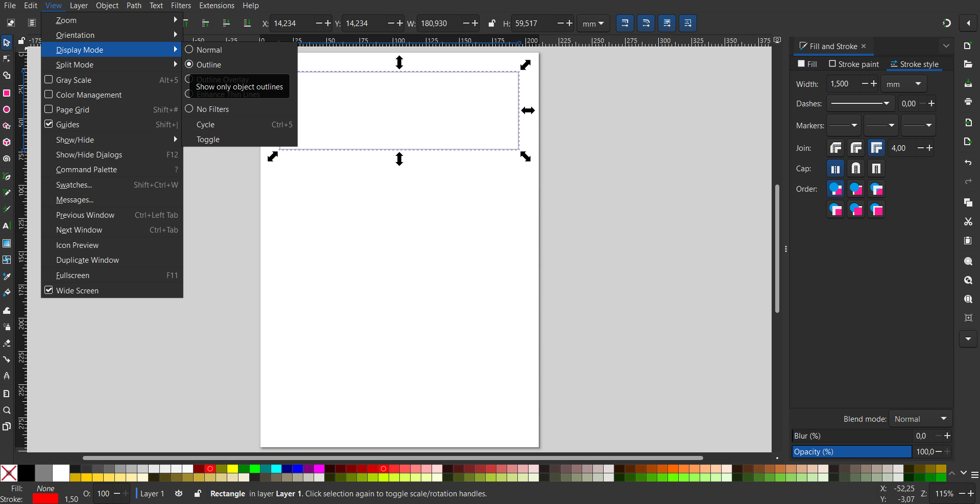
Task: Click the Fullscreen menu entry
Action: pyautogui.click(x=73, y=276)
